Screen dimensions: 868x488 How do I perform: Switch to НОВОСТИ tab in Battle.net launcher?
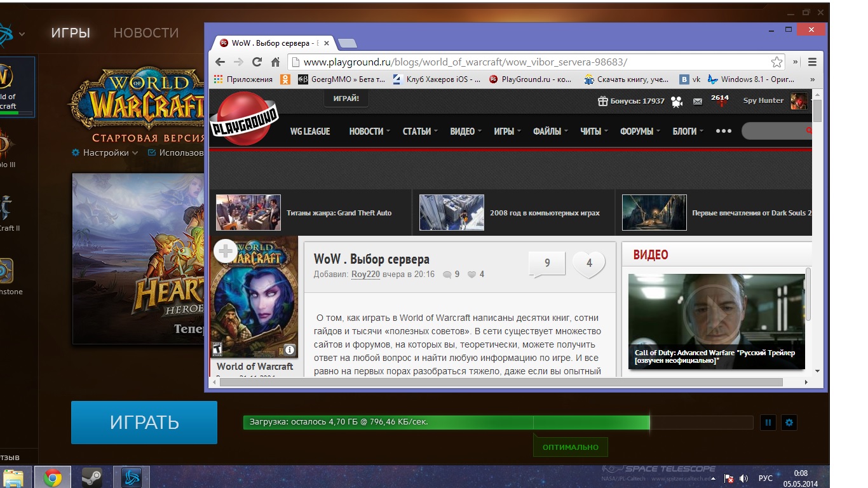(x=146, y=33)
